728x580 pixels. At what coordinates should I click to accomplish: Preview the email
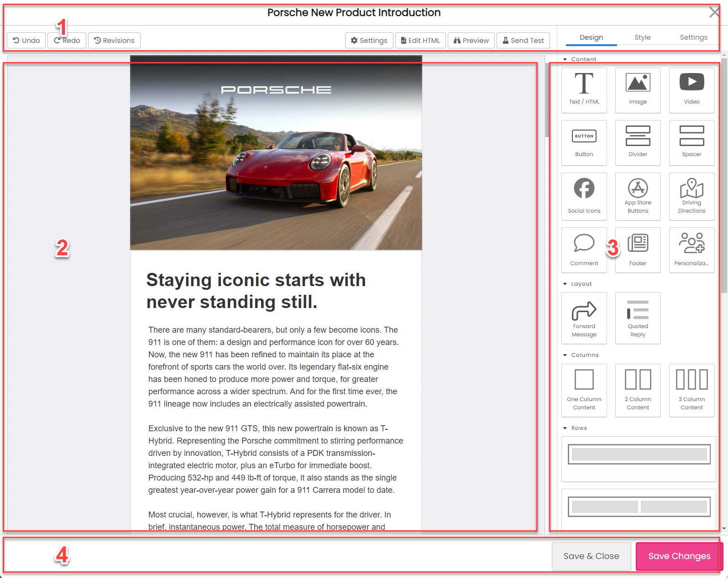pyautogui.click(x=471, y=40)
